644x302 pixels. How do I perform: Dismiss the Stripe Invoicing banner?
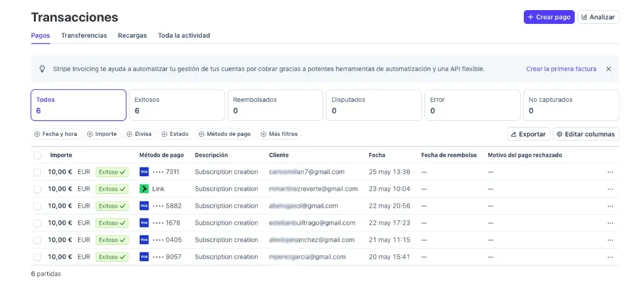coord(609,69)
